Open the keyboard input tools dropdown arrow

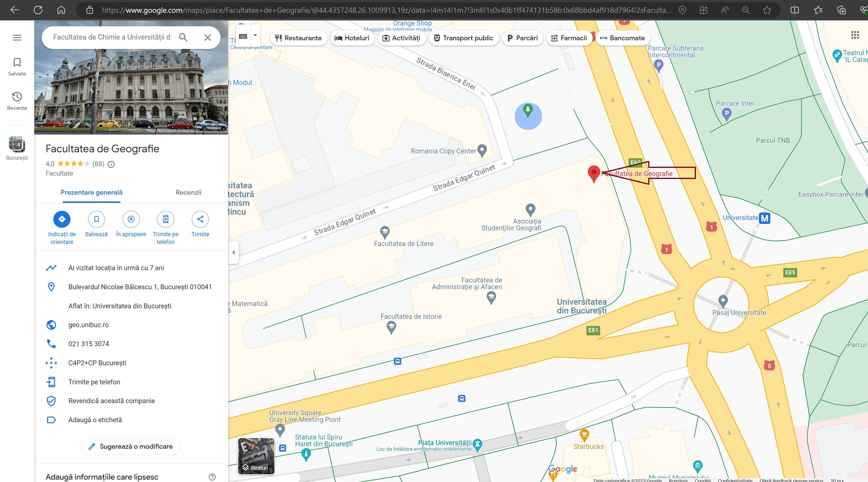(x=255, y=35)
